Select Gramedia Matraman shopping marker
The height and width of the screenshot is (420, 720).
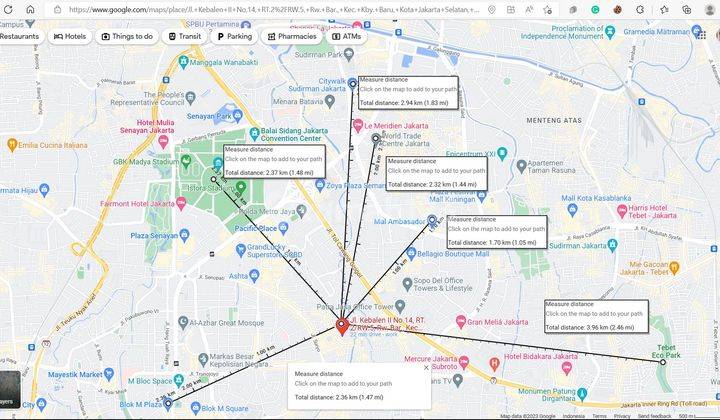tap(696, 31)
